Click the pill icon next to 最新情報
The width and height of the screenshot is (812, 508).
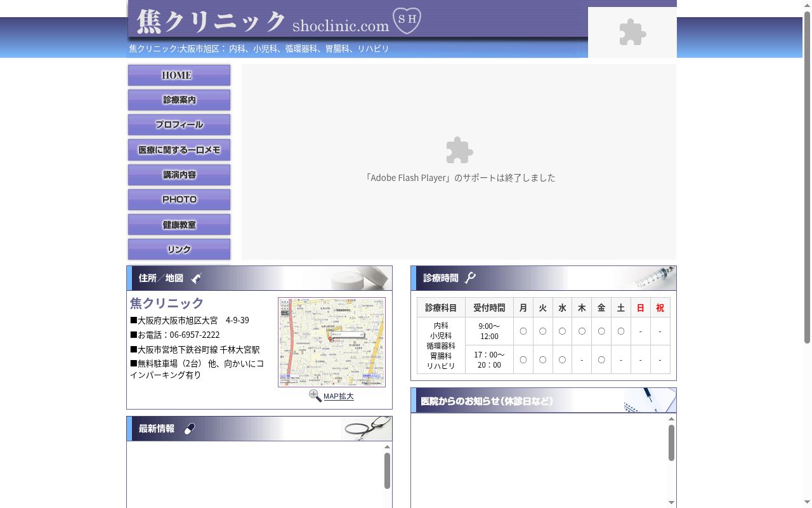[189, 429]
